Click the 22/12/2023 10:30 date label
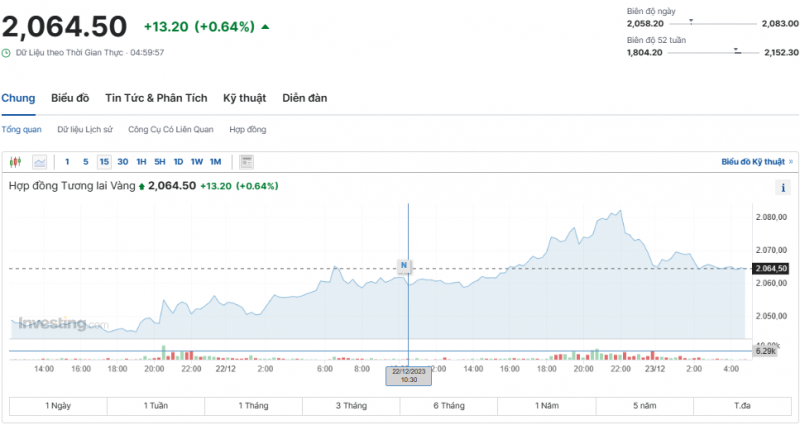Image resolution: width=800 pixels, height=425 pixels. (408, 375)
